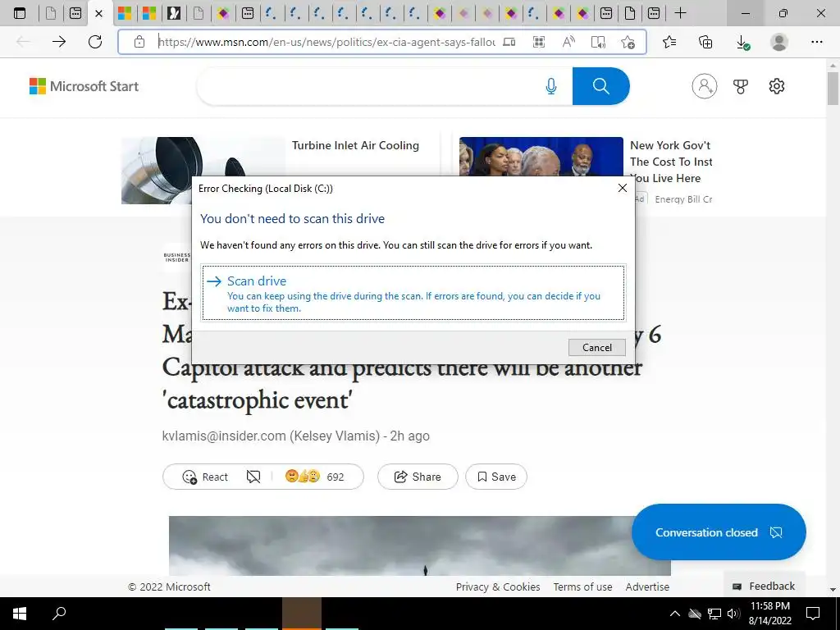
Task: Click the Microsoft Start logo
Action: [x=84, y=86]
